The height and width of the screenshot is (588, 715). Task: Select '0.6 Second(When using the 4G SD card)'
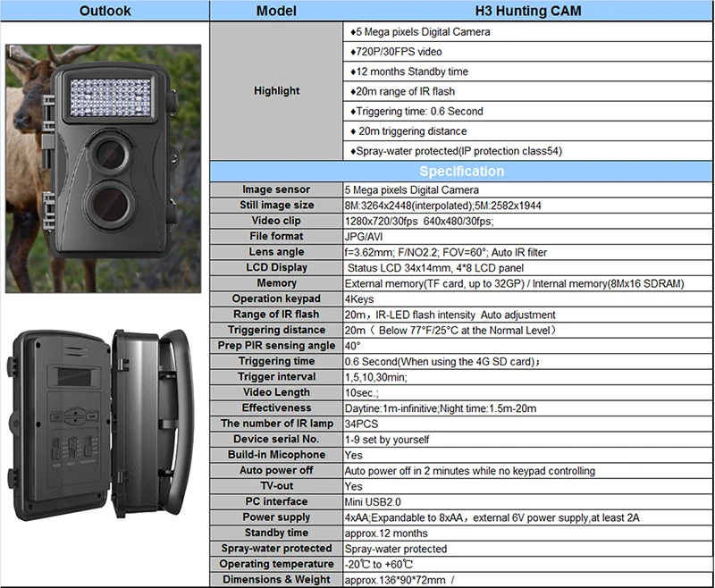click(440, 362)
